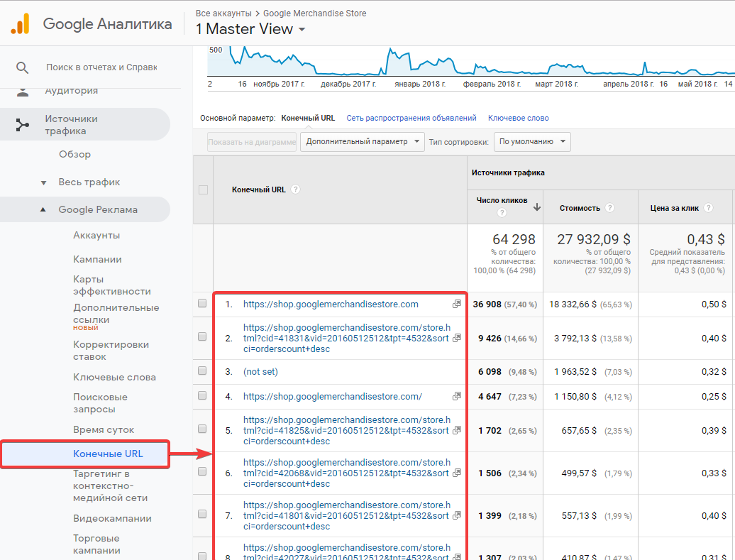Click help icon beside Цена за клик
The image size is (735, 560).
coord(709,208)
